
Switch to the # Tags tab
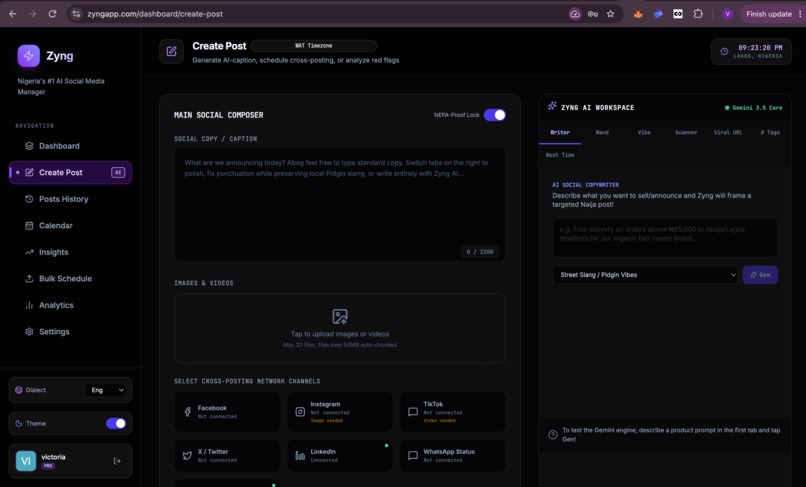point(770,133)
